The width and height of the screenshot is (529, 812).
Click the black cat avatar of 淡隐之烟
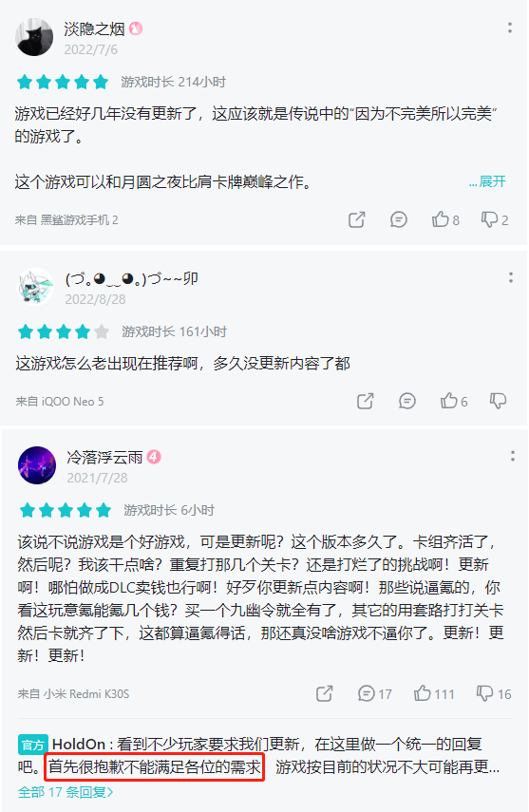click(x=34, y=37)
